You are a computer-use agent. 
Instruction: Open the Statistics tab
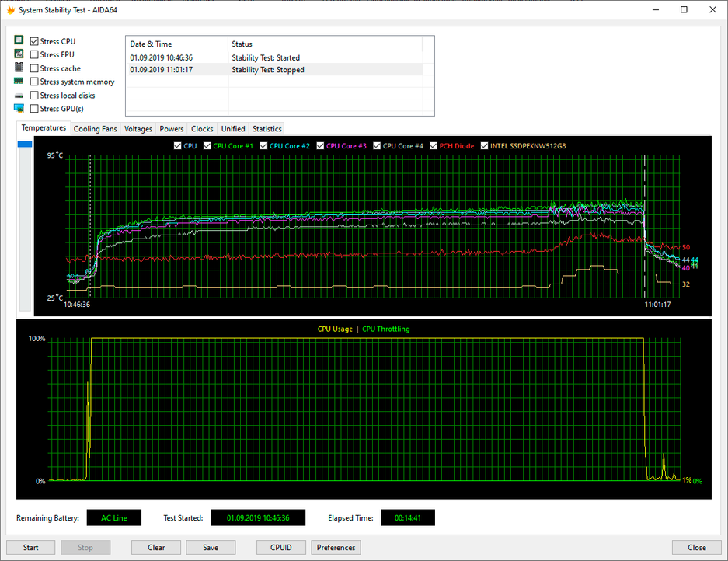click(266, 129)
